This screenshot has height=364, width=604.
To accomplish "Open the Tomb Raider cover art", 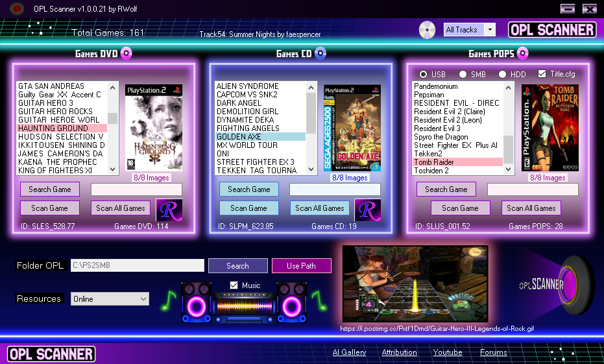I will pyautogui.click(x=550, y=127).
